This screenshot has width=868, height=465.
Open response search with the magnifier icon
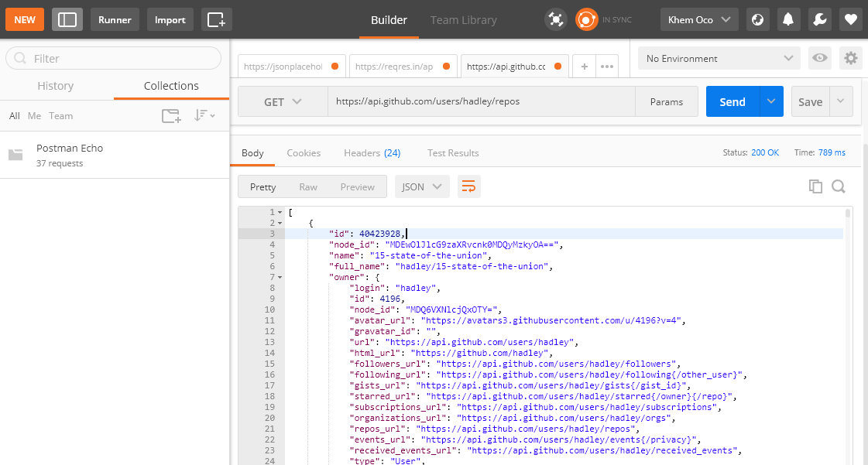click(x=839, y=186)
